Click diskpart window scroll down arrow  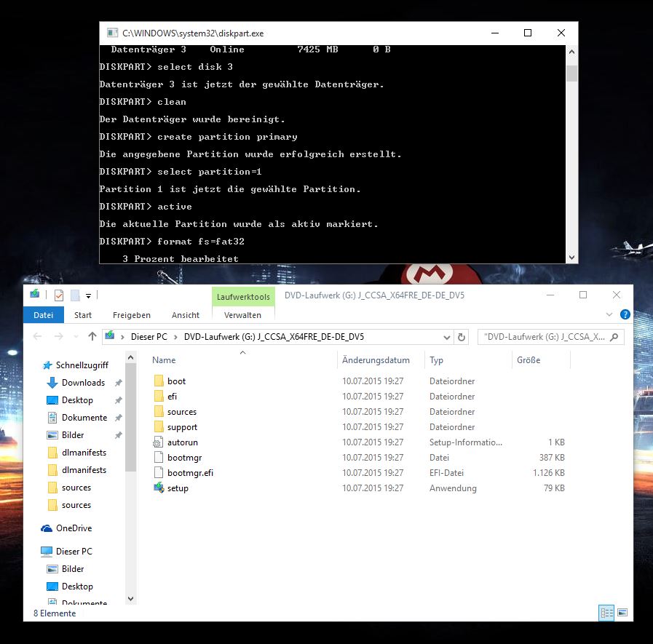[x=571, y=258]
